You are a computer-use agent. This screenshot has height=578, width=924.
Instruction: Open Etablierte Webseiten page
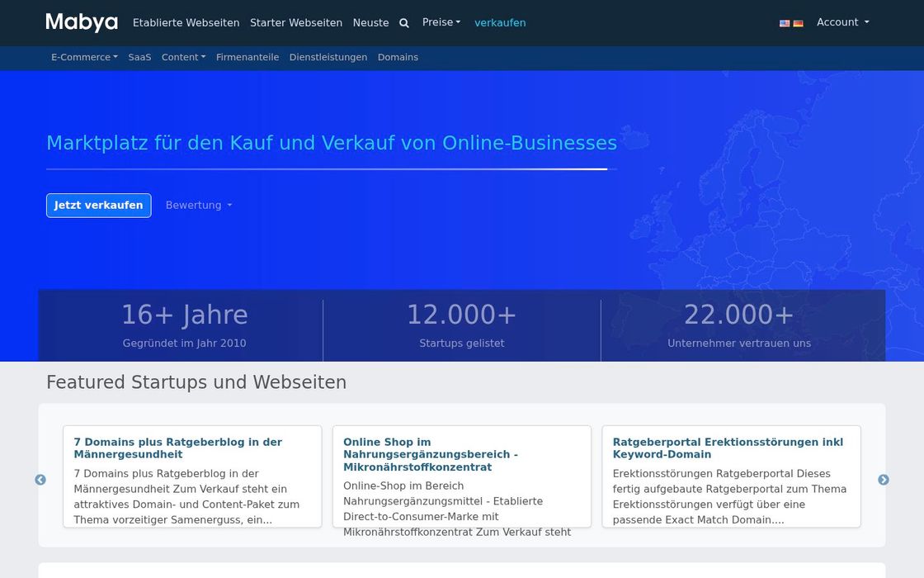point(186,23)
